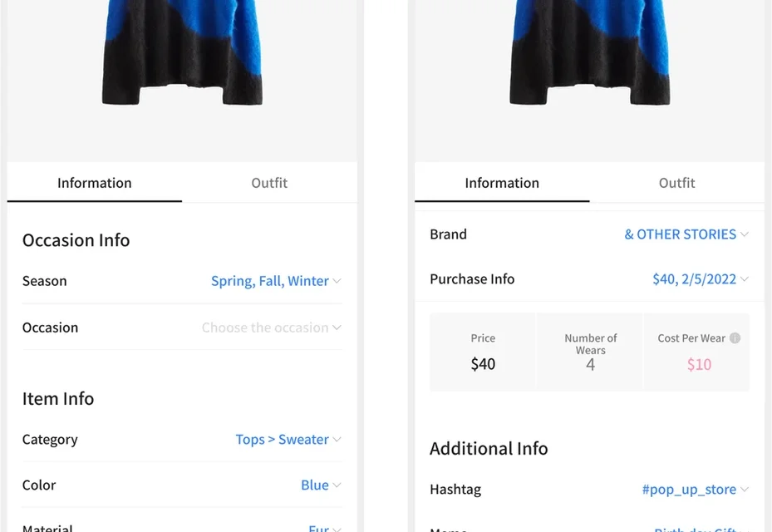
Task: Click the Number of Wears cell
Action: click(590, 352)
